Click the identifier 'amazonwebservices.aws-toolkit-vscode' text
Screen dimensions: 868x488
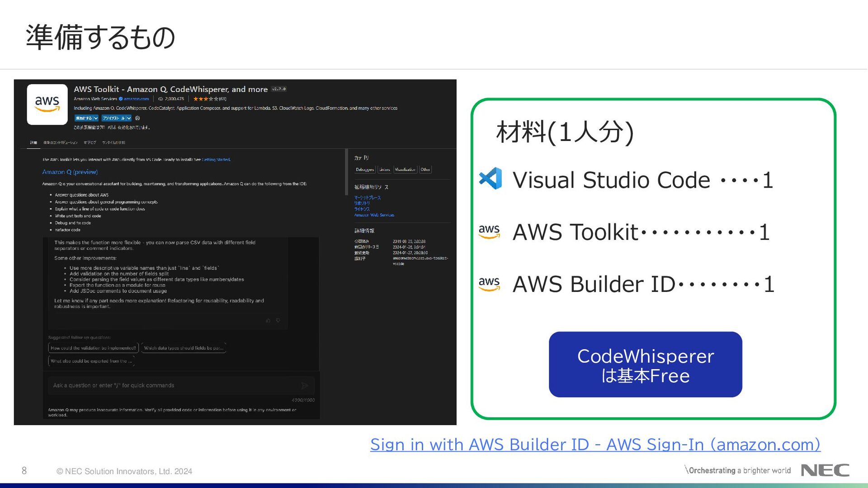pyautogui.click(x=420, y=261)
